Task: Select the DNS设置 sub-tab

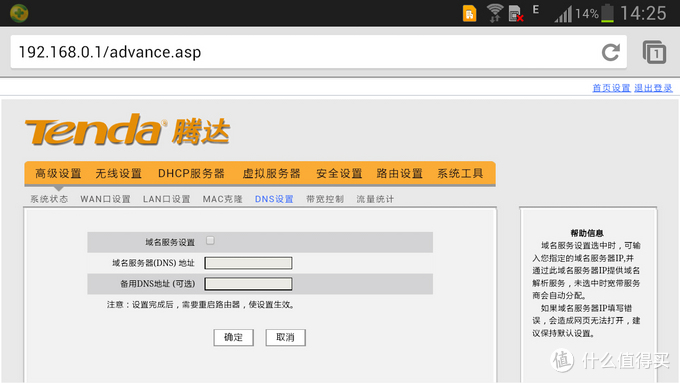Action: click(x=274, y=199)
